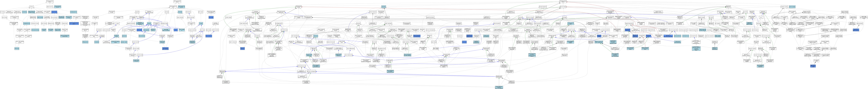Select the nucleoside phosphate binding node
Viewport: 868px width, 89px height.
(x=14, y=17)
